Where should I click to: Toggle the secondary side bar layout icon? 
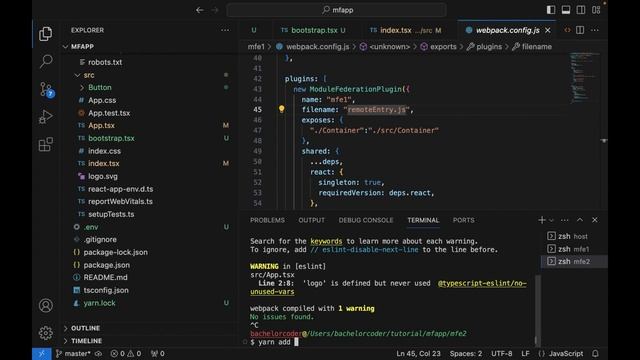[x=581, y=10]
